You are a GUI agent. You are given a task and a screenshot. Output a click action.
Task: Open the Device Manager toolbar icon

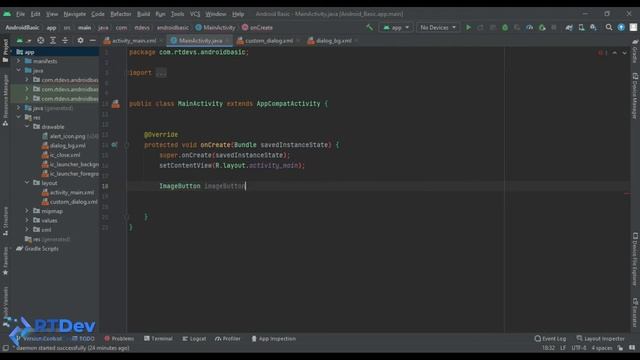pyautogui.click(x=581, y=27)
